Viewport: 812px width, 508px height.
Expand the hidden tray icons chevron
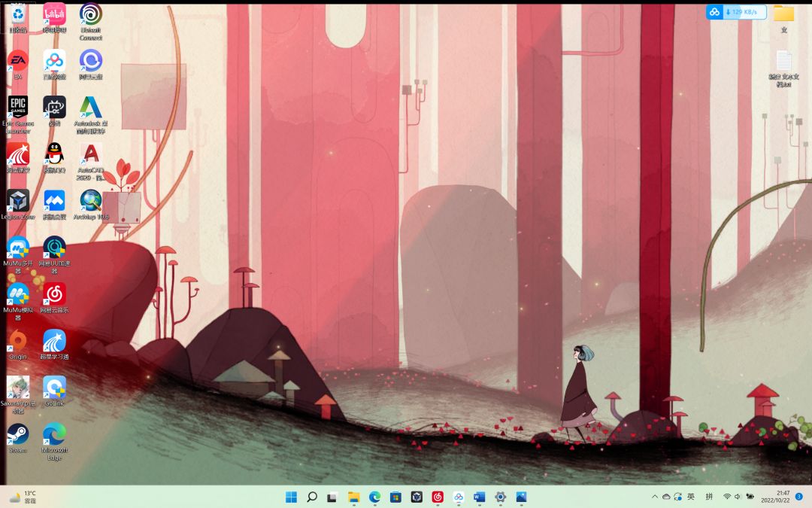pyautogui.click(x=655, y=497)
